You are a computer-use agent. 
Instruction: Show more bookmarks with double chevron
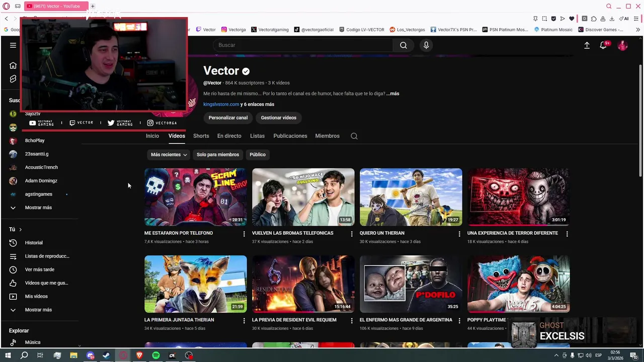[x=638, y=30]
